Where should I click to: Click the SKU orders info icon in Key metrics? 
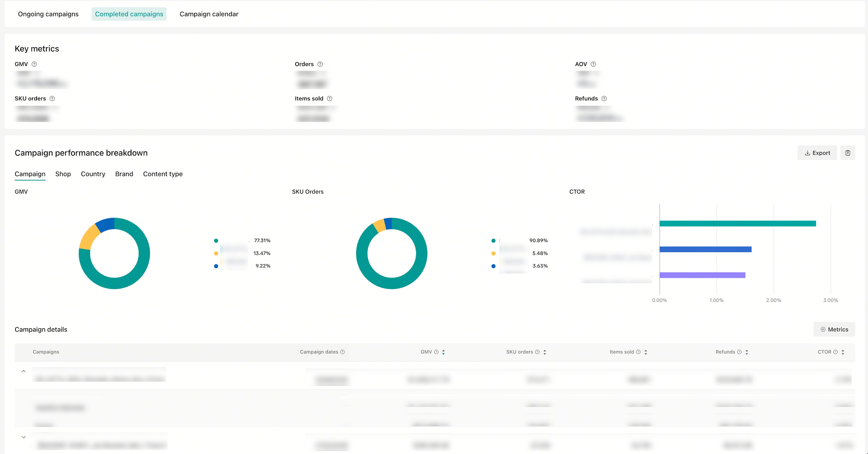52,99
